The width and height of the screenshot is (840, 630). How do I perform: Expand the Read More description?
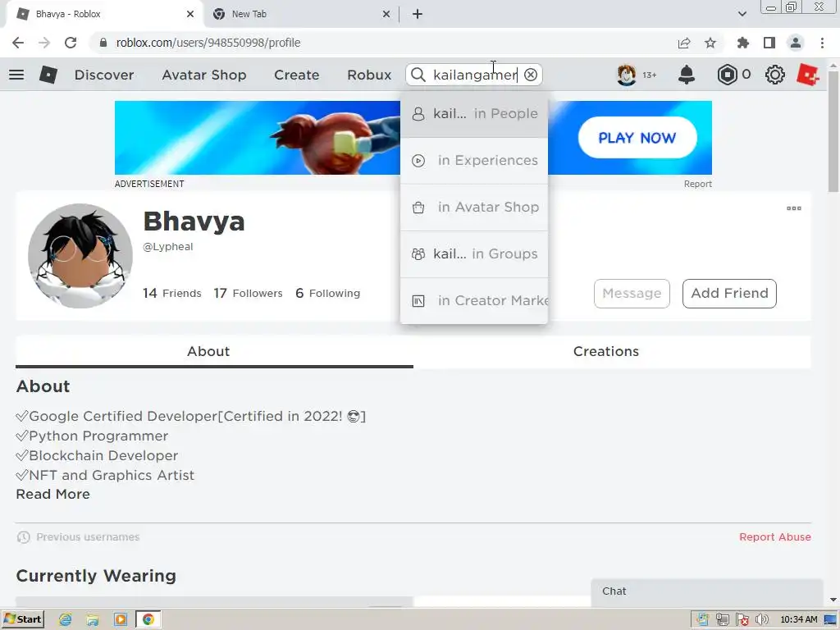click(x=53, y=494)
